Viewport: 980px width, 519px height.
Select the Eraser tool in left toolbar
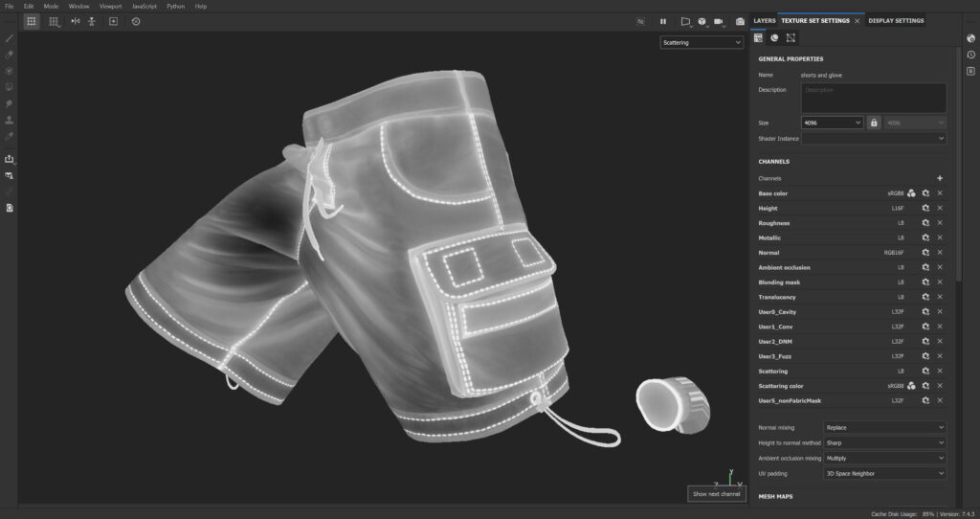(x=10, y=55)
